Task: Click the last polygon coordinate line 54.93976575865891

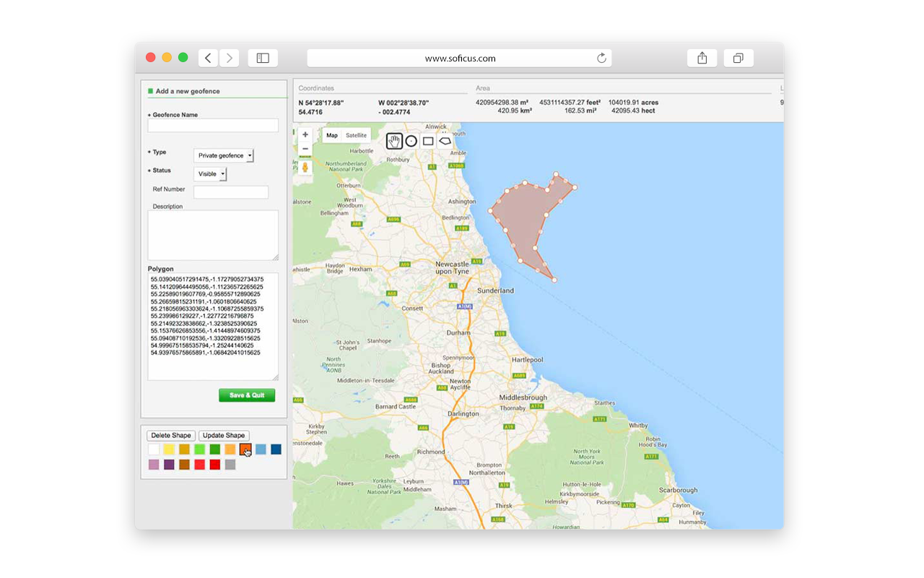Action: click(206, 353)
